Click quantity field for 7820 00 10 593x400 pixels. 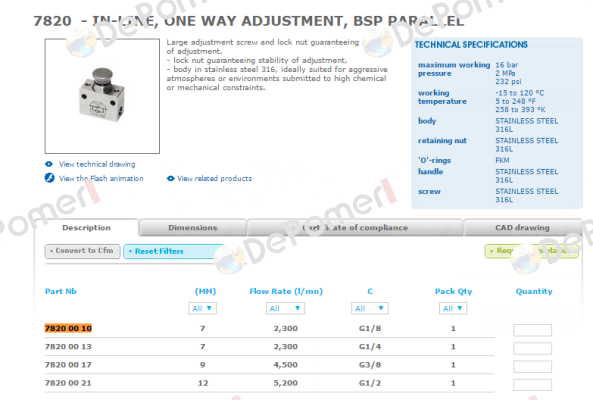coord(532,330)
